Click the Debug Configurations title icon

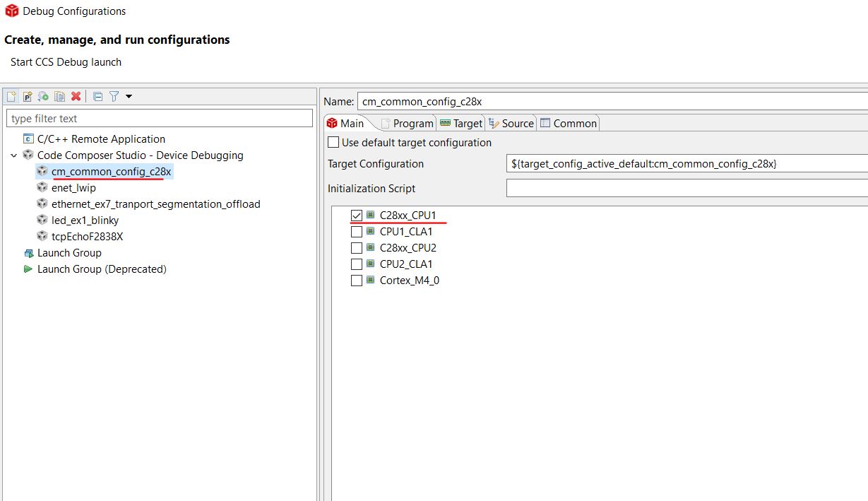pyautogui.click(x=11, y=11)
